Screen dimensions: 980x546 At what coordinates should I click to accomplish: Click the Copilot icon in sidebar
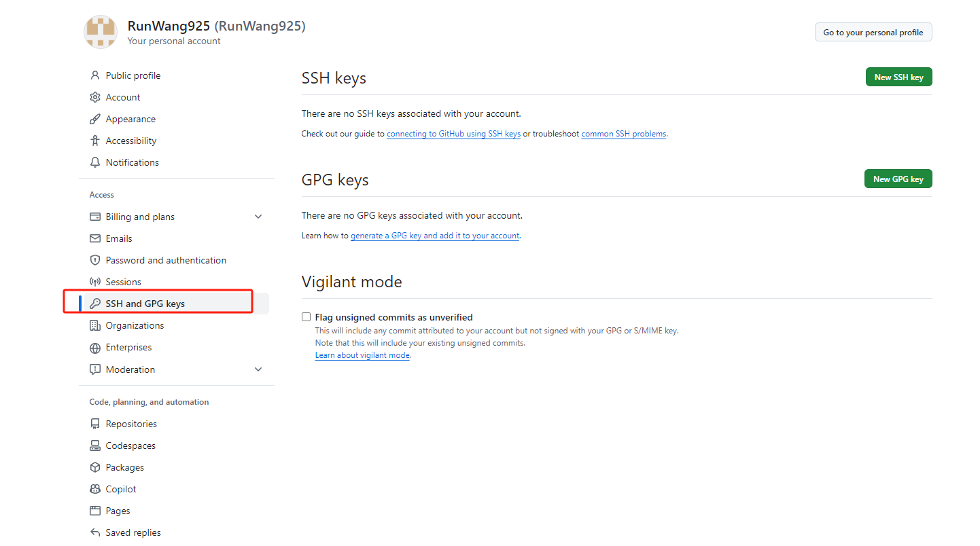[95, 489]
